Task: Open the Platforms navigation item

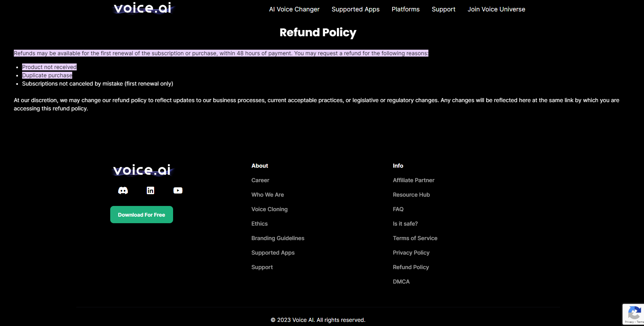Action: pyautogui.click(x=405, y=9)
